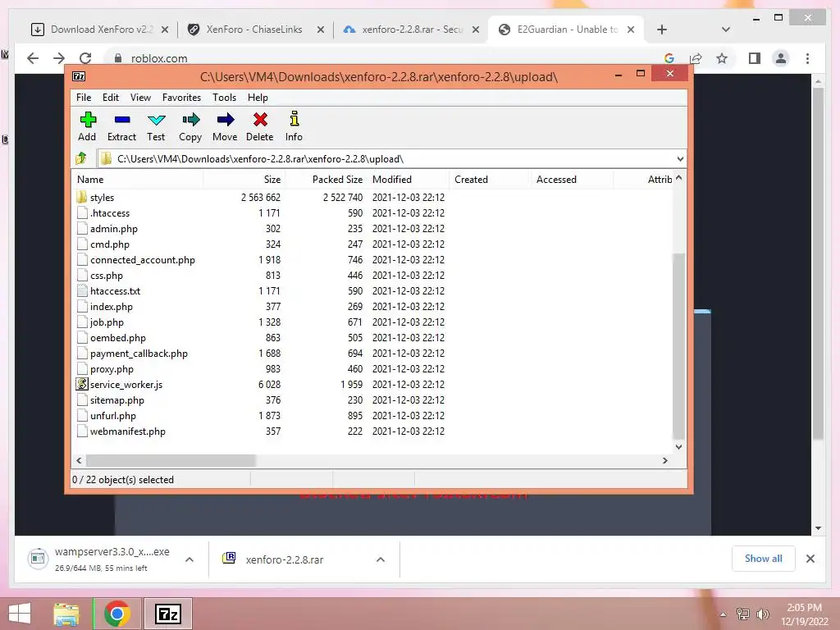Image resolution: width=840 pixels, height=630 pixels.
Task: Click the 7-Zip horizontal scrollbar left arrow
Action: (x=79, y=460)
